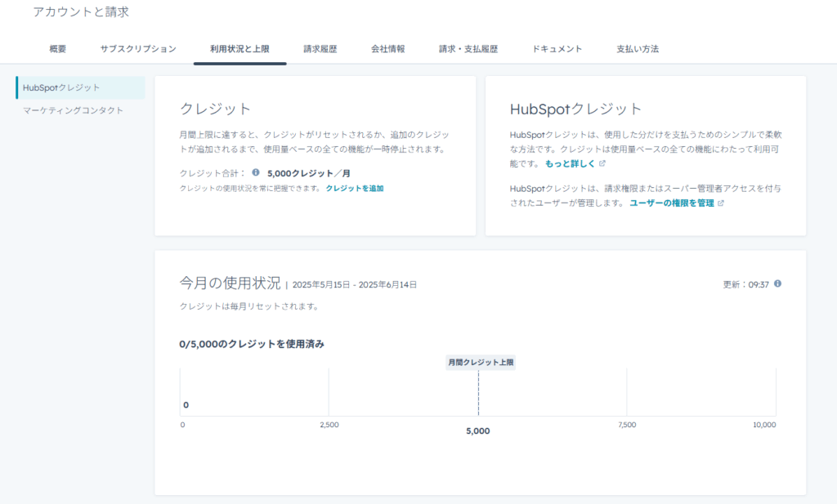Viewport: 837px width, 504px height.
Task: Select the 利用状況と上限 tab
Action: pyautogui.click(x=239, y=49)
